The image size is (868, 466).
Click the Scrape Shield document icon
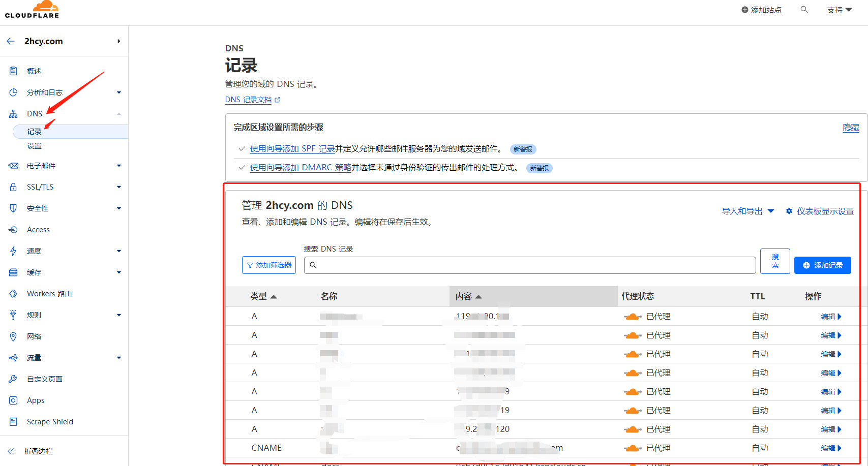point(13,422)
